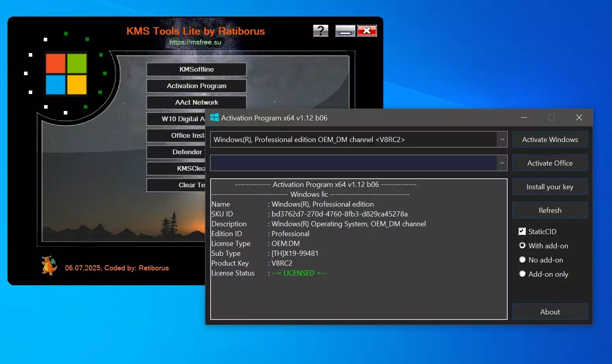
Task: Open the Clear Temp entry
Action: pyautogui.click(x=176, y=185)
